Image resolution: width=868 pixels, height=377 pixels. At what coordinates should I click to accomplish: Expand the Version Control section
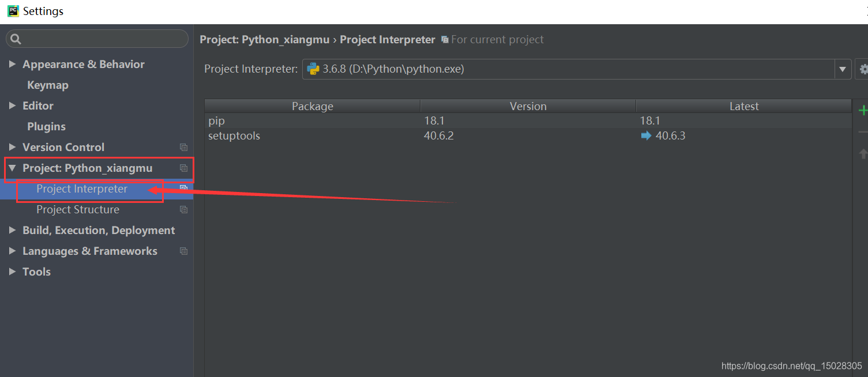12,147
